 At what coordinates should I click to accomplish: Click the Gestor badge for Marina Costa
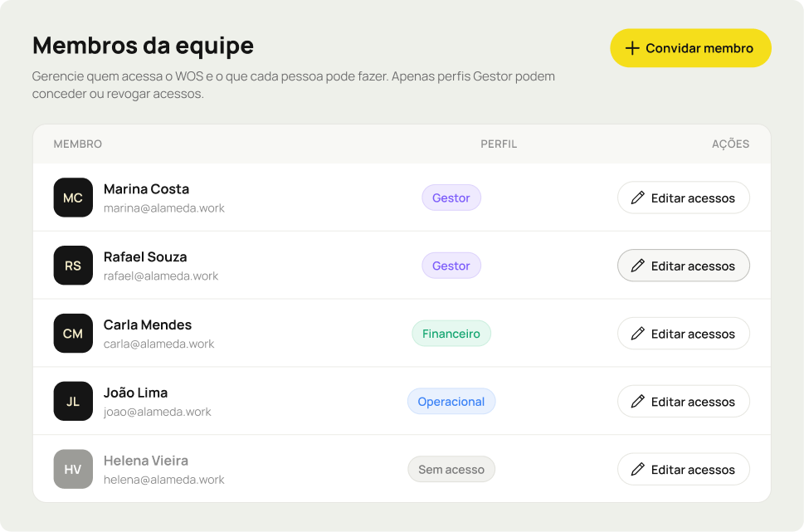pyautogui.click(x=451, y=198)
